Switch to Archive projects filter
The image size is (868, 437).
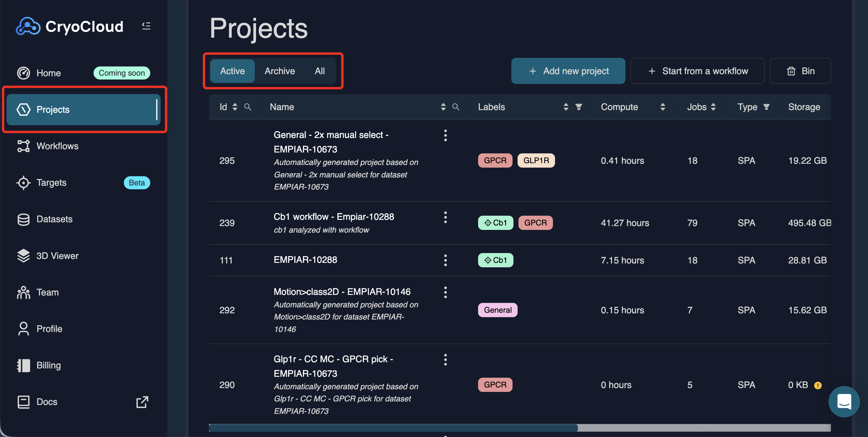click(279, 71)
